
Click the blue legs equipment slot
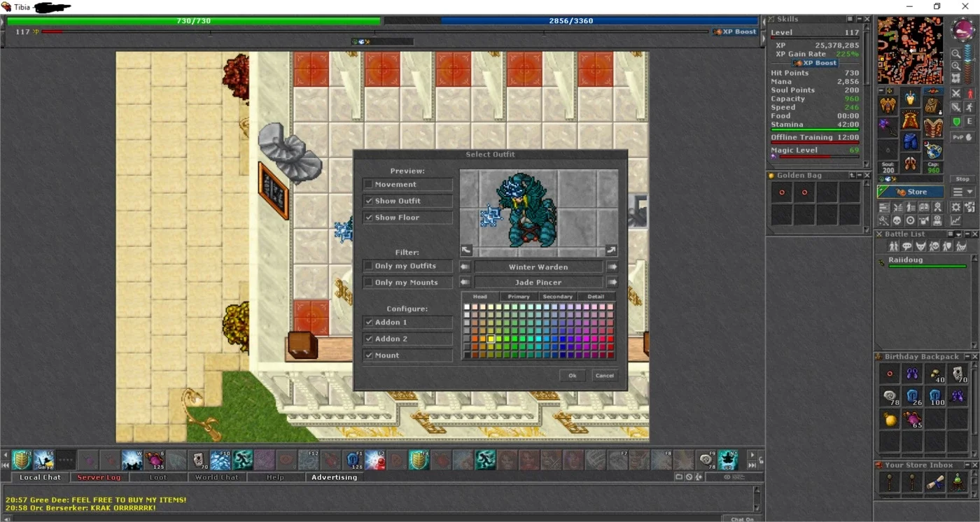coord(910,141)
